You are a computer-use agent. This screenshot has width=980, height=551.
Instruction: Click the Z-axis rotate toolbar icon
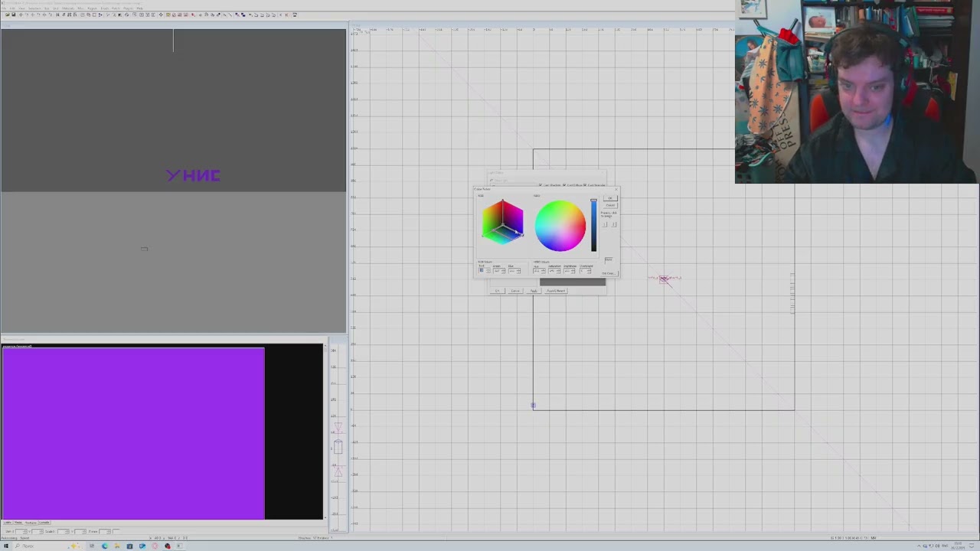[50, 15]
